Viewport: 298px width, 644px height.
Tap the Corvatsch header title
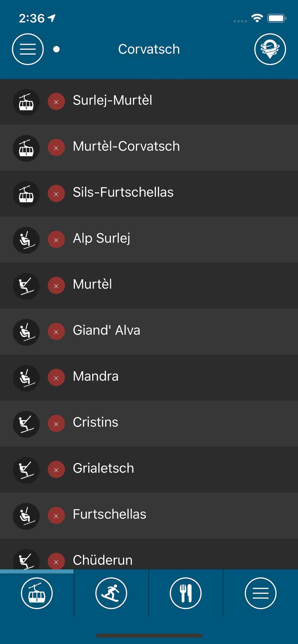click(149, 49)
